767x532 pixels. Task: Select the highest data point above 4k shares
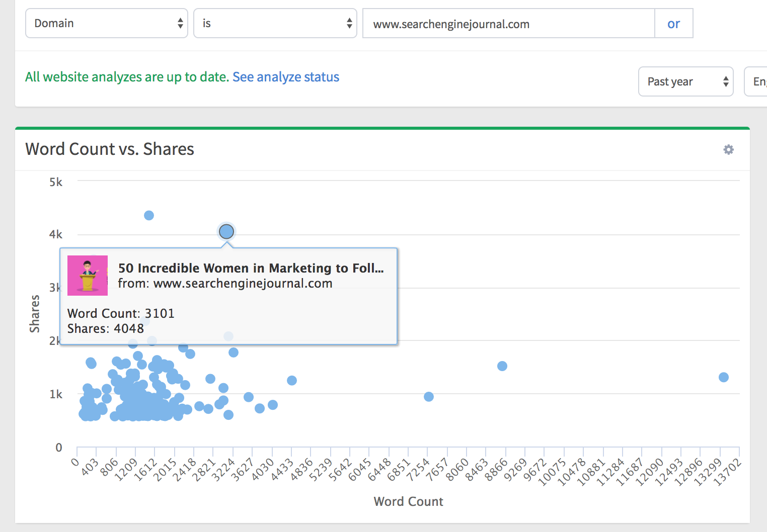click(x=149, y=215)
